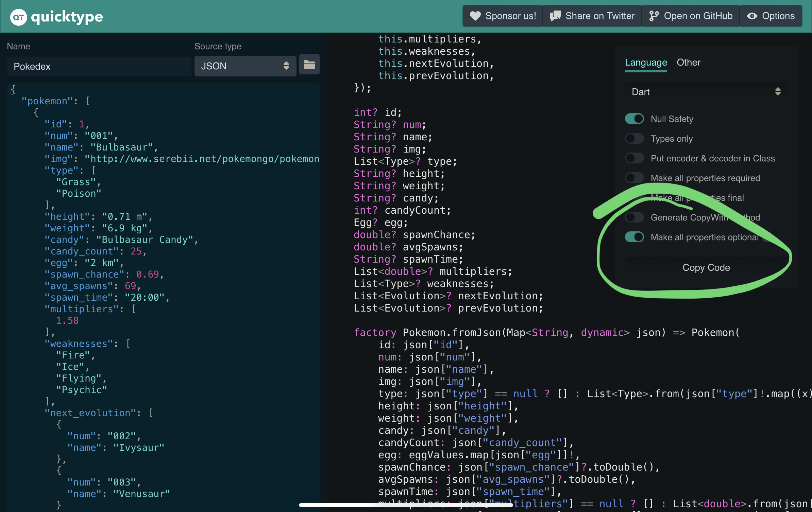The image size is (812, 512).
Task: Enable the Types only toggle
Action: pyautogui.click(x=634, y=139)
